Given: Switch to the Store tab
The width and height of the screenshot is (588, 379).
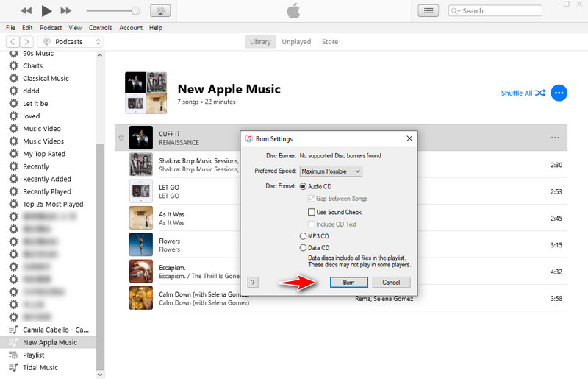Looking at the screenshot, I should click(x=330, y=42).
